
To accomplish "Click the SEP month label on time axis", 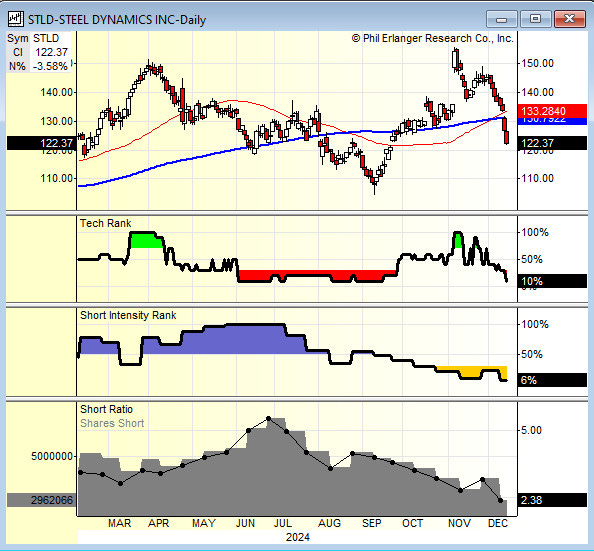I will (x=372, y=523).
